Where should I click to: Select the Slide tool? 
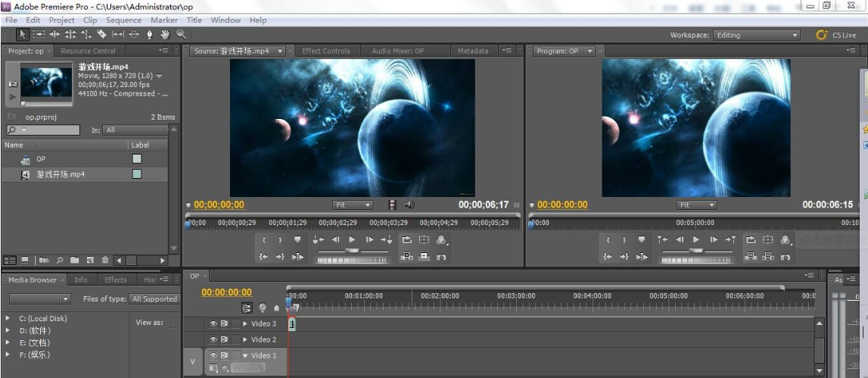tap(134, 34)
